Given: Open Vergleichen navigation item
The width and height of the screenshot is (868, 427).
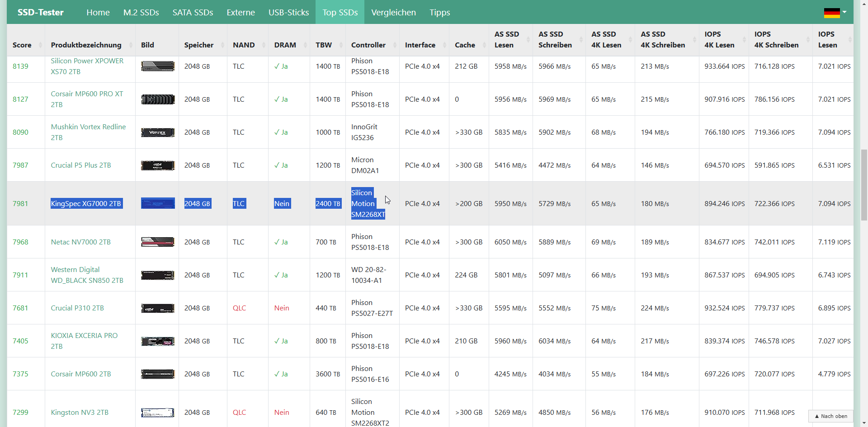Looking at the screenshot, I should (x=393, y=13).
